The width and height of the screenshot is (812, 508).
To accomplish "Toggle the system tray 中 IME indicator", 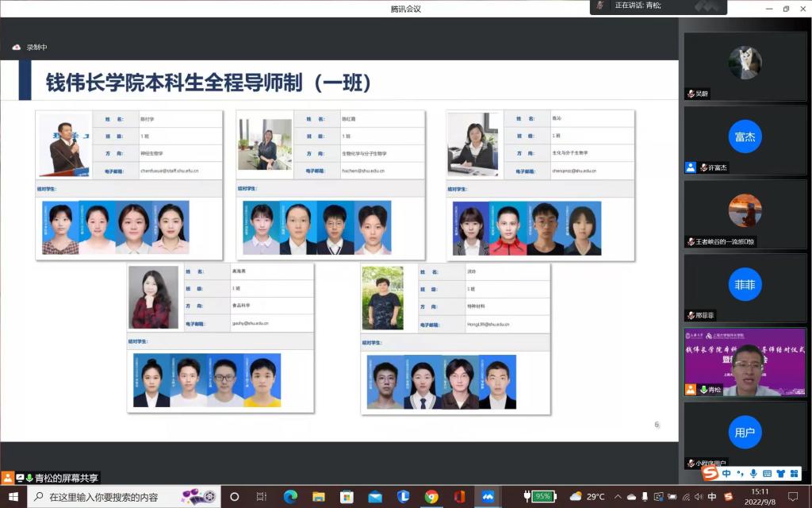I will point(712,497).
